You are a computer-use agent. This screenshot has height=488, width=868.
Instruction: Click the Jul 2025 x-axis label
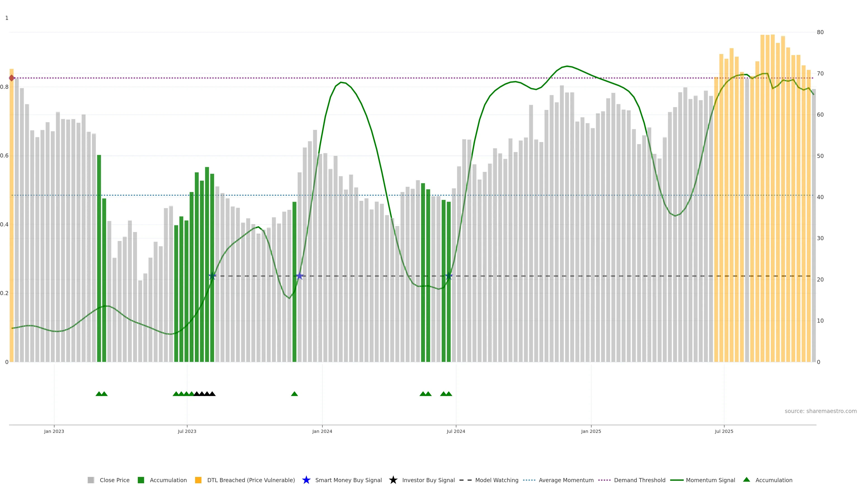[724, 432]
